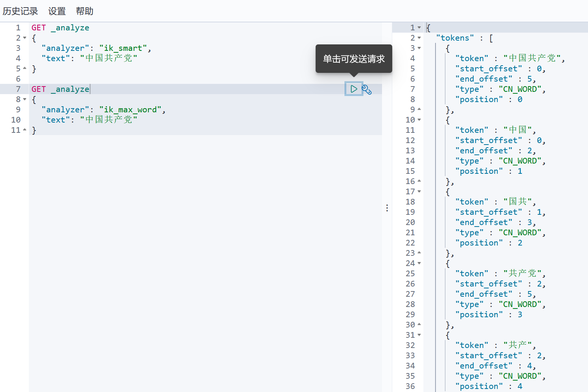Toggle fold marker at response line 9

pyautogui.click(x=419, y=110)
